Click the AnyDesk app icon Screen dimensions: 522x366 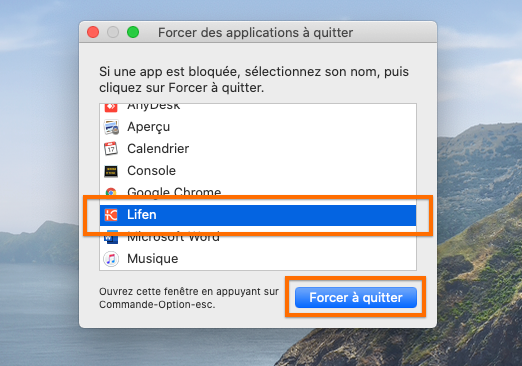111,107
